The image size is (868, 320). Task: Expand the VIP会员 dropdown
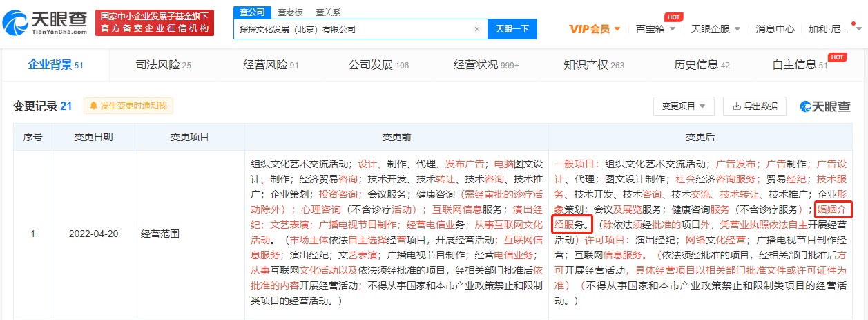click(x=595, y=29)
